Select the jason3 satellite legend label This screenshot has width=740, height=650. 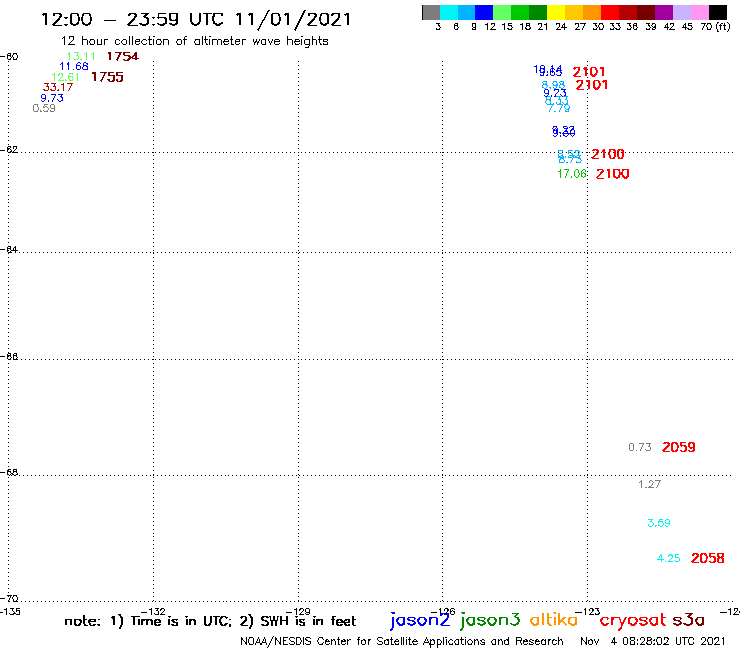click(490, 620)
